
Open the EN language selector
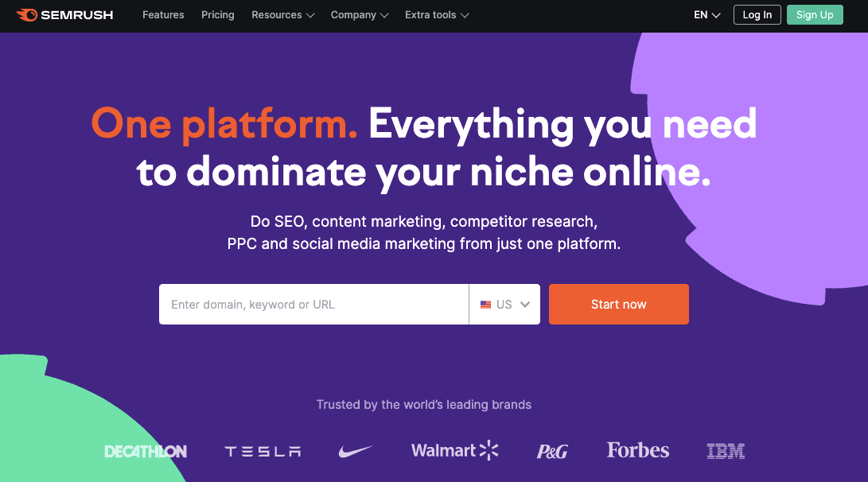[x=706, y=14]
